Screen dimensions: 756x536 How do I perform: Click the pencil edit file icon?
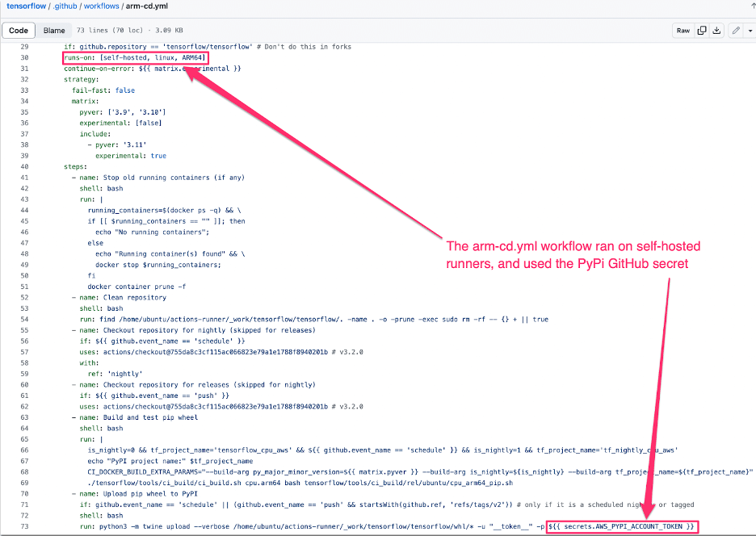point(736,31)
